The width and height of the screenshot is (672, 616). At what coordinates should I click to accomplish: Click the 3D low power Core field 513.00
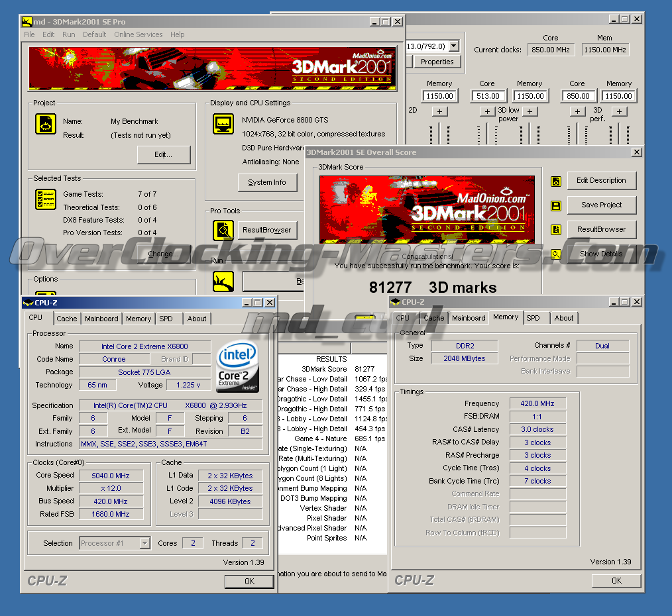[x=488, y=96]
